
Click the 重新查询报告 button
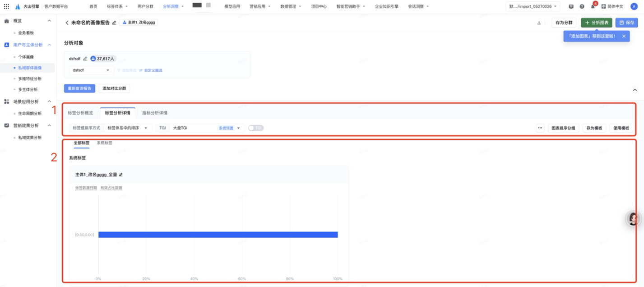(x=79, y=88)
